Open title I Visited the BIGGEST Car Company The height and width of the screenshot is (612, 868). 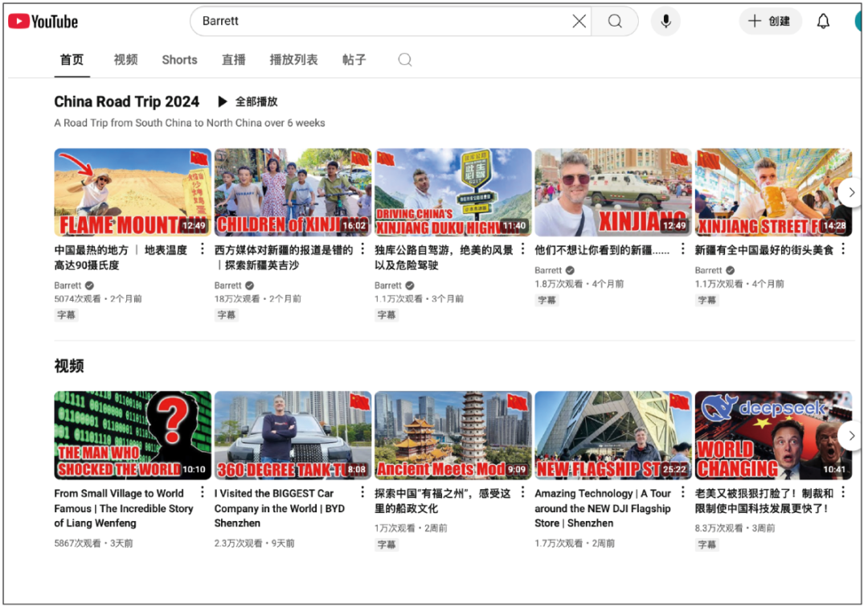click(280, 508)
